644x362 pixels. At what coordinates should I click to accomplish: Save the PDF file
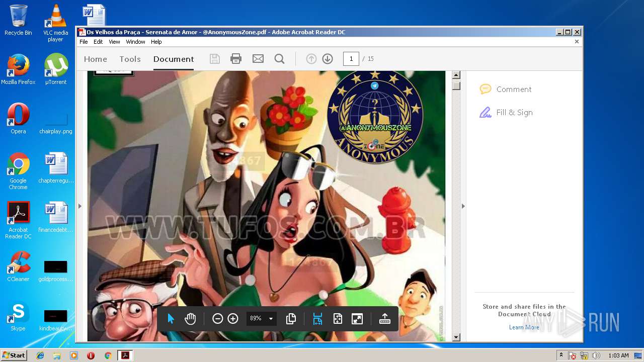tap(215, 59)
